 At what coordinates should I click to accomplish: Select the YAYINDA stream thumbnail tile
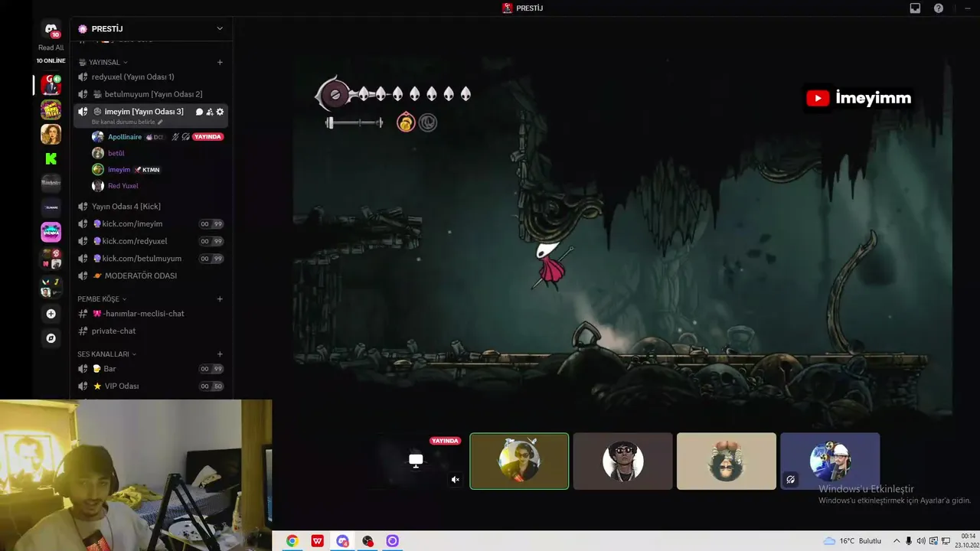pos(416,461)
